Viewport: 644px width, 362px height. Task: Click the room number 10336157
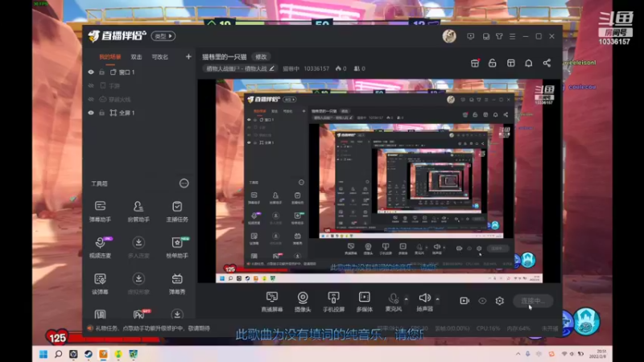pos(316,68)
